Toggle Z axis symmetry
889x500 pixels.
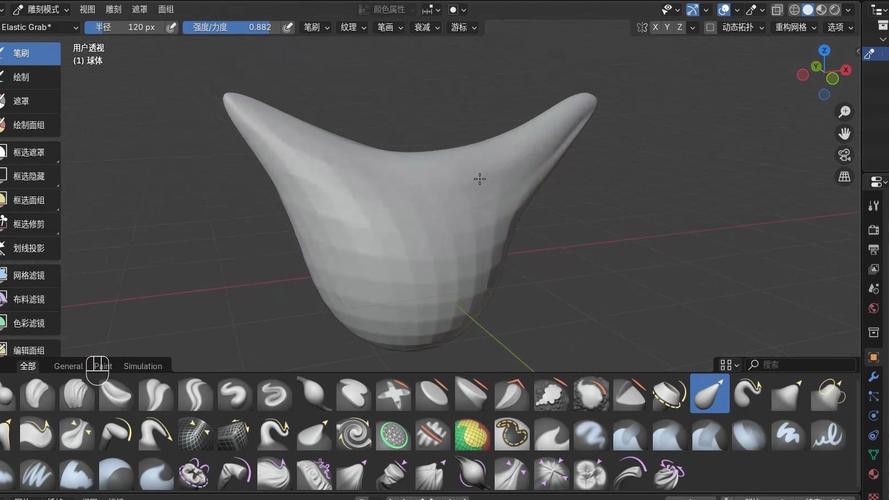pos(679,27)
